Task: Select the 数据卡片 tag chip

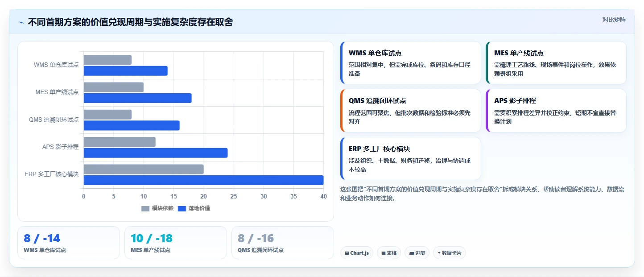Action: (x=450, y=253)
